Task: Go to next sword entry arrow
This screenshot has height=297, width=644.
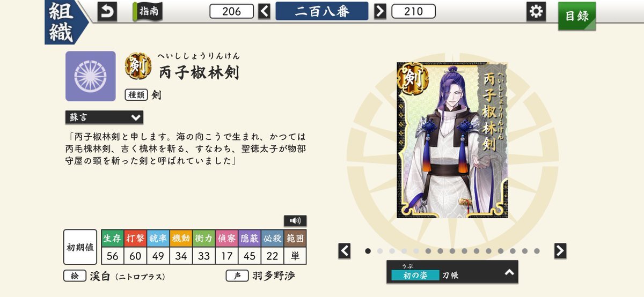Action: pos(380,11)
